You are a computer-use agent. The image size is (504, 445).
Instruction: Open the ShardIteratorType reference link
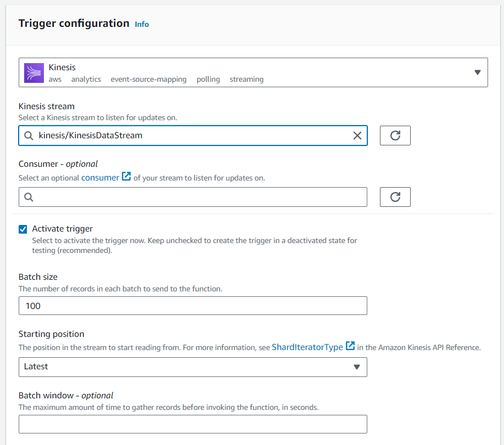pyautogui.click(x=307, y=347)
